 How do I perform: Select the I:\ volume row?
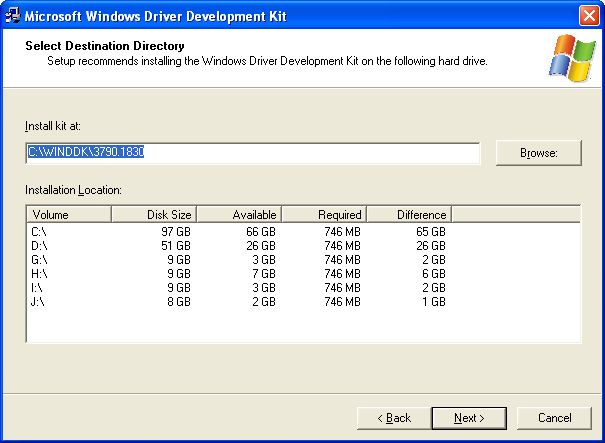[x=238, y=287]
